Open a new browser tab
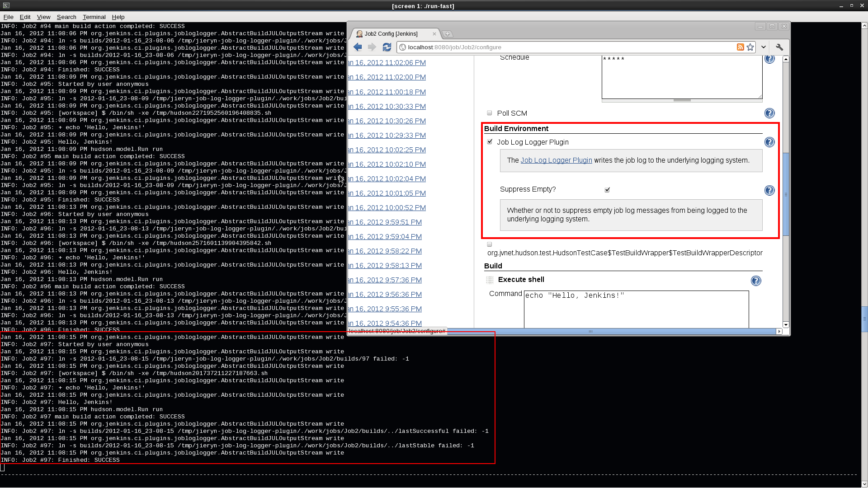The image size is (868, 488). (x=447, y=34)
